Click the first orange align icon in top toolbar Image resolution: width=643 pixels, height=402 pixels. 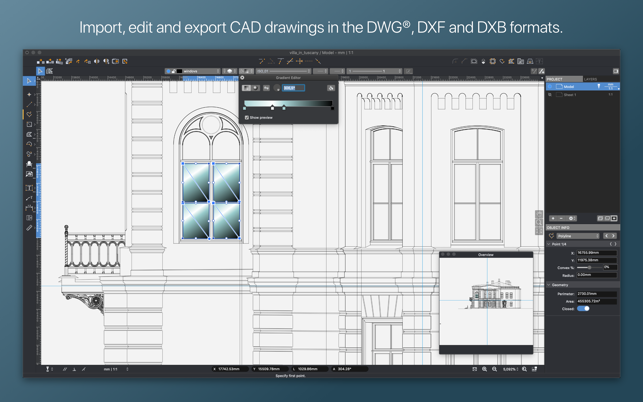pos(41,61)
